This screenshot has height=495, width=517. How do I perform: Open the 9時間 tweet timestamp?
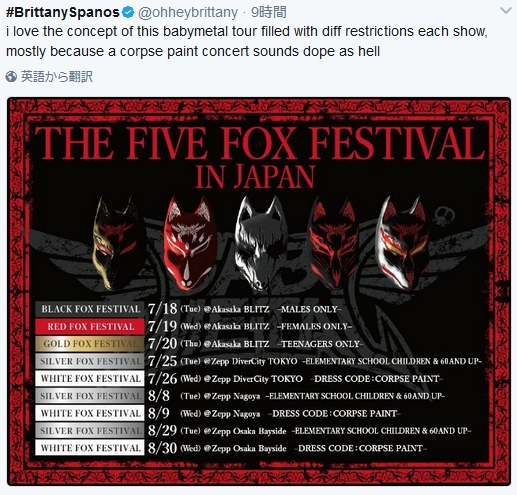click(268, 12)
